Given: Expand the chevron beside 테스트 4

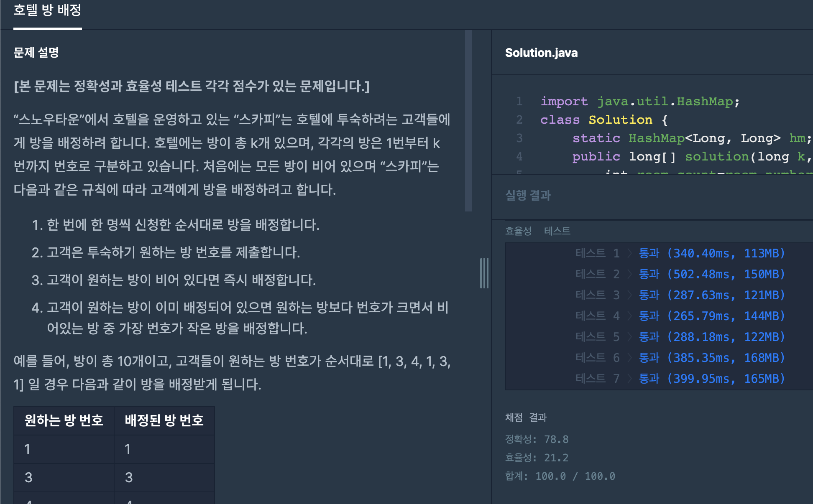Looking at the screenshot, I should coord(629,316).
